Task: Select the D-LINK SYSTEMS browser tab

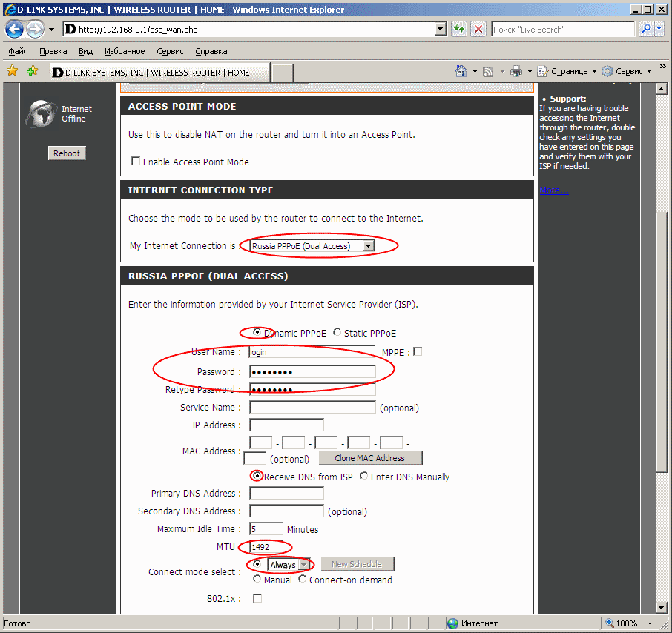Action: coord(160,73)
